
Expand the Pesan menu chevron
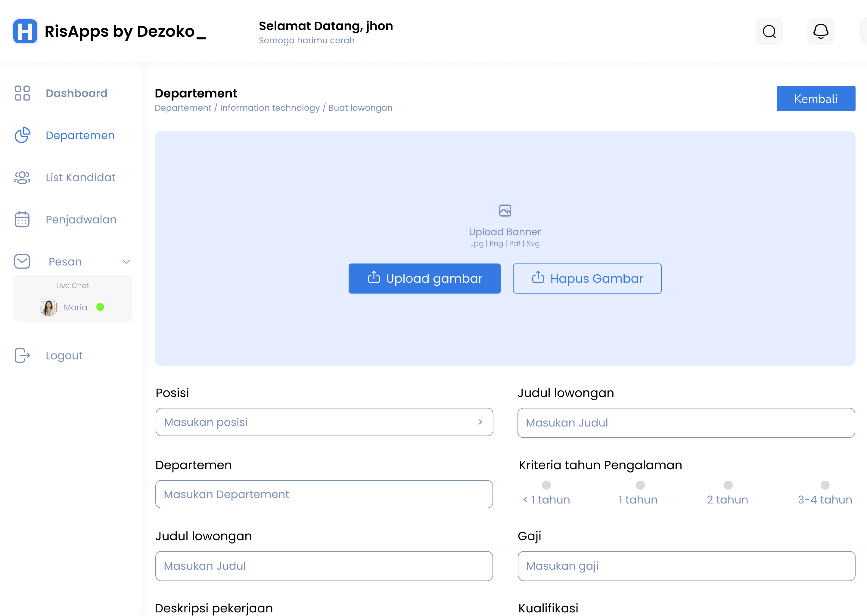[x=126, y=261]
